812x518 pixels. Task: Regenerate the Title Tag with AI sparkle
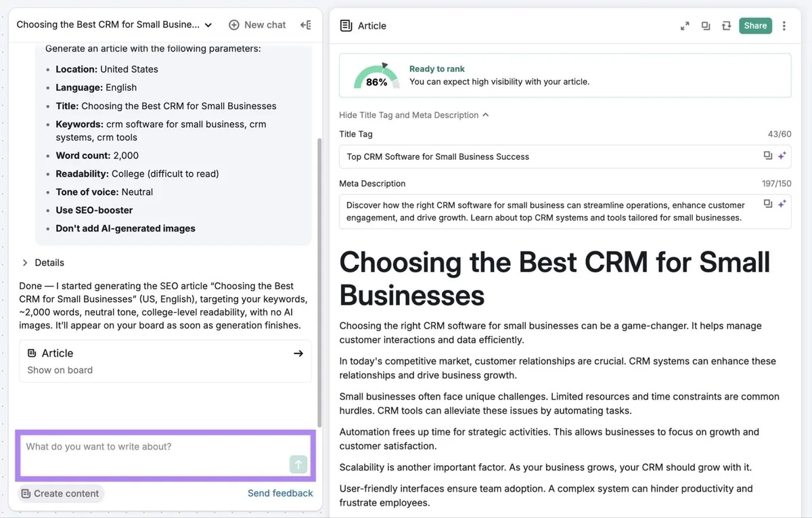pos(782,156)
